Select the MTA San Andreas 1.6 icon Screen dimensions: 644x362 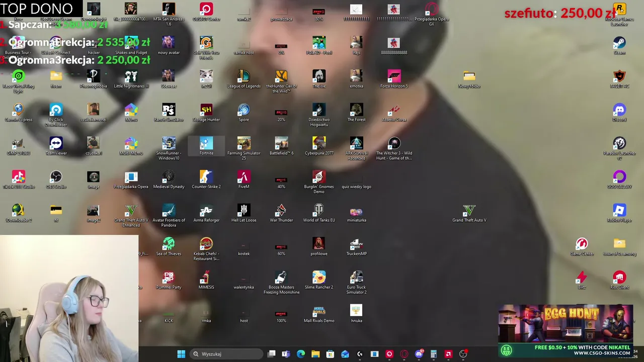point(169,14)
